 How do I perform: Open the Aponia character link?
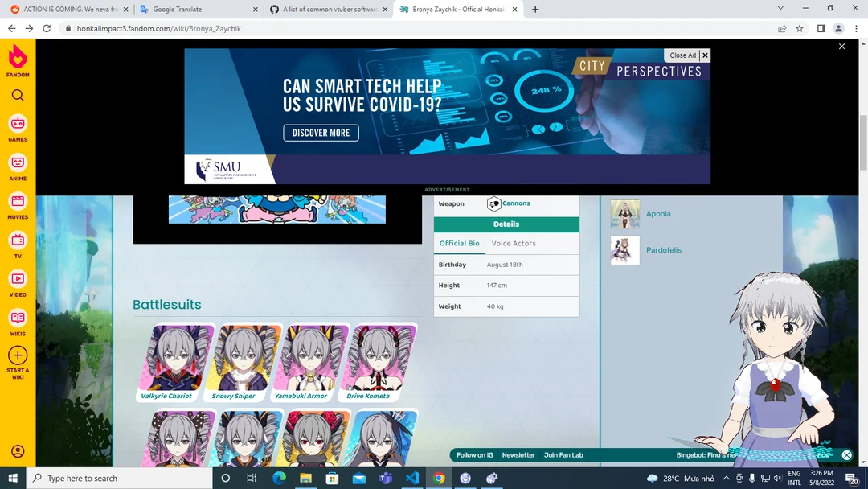658,213
